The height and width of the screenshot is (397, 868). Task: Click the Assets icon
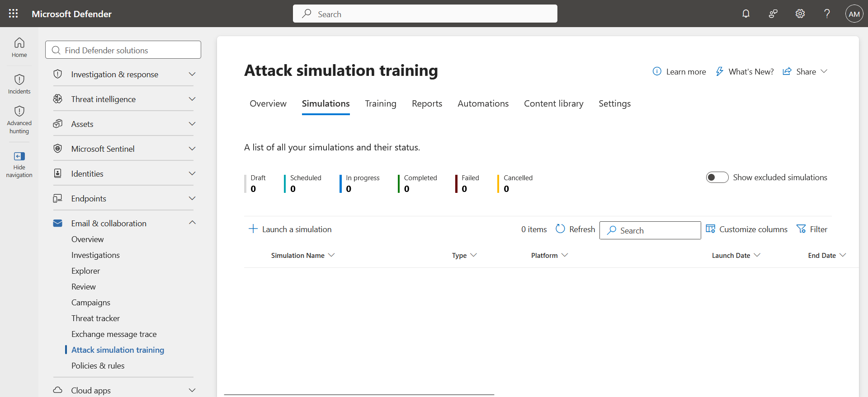click(x=58, y=124)
